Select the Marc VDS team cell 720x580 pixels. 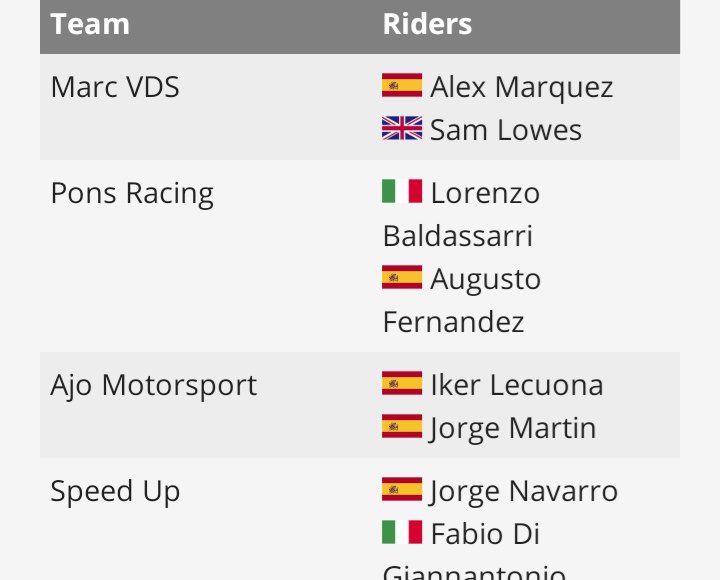click(x=115, y=87)
